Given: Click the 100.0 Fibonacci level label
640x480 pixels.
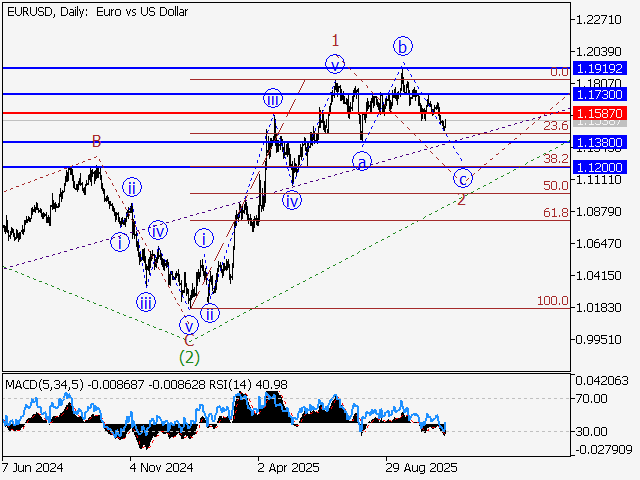Looking at the screenshot, I should (x=552, y=301).
